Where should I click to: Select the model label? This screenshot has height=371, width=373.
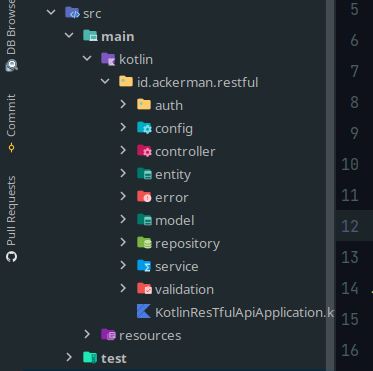click(175, 220)
